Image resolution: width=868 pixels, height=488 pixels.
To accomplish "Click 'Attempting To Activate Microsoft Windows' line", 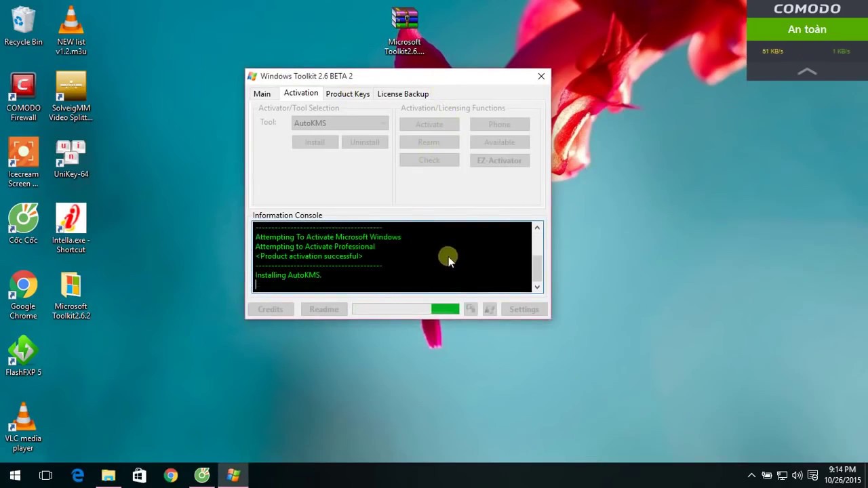I will [x=328, y=237].
